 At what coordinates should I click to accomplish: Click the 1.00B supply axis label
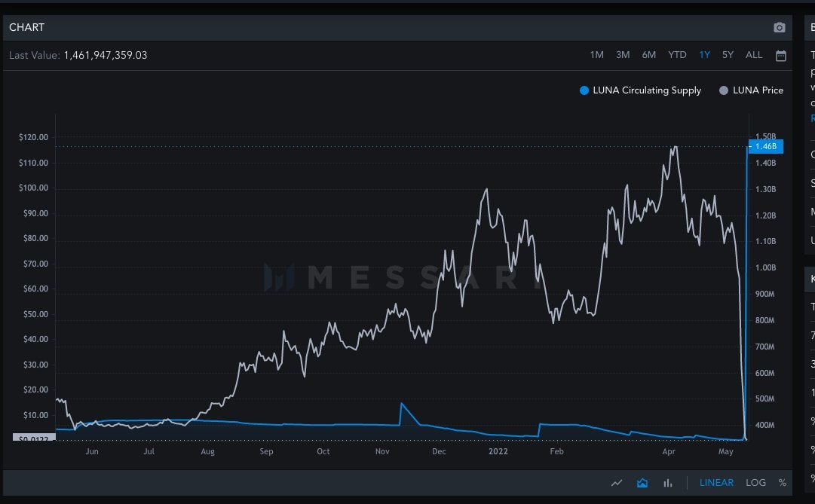click(766, 267)
